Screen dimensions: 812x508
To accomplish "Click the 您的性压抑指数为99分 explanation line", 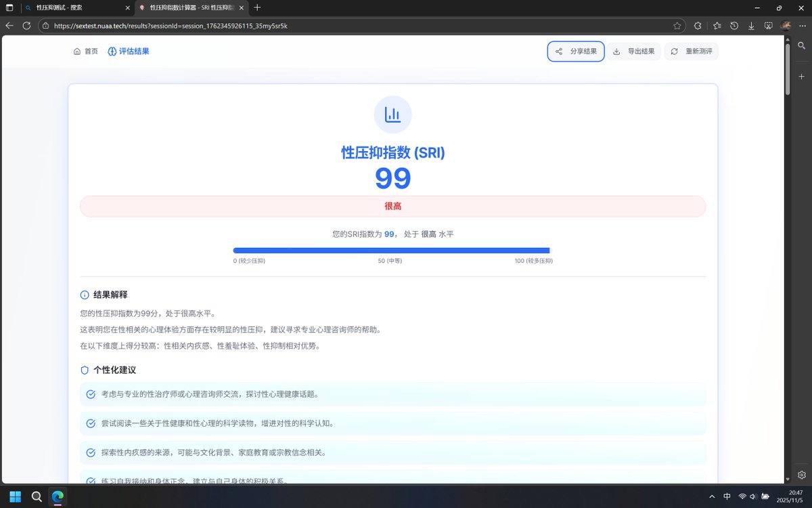I will coord(148,314).
